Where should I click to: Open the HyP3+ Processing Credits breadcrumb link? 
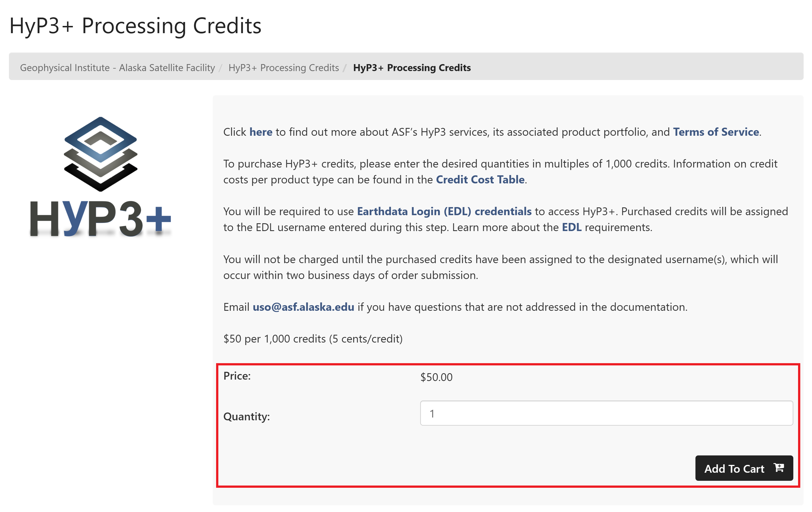(284, 67)
